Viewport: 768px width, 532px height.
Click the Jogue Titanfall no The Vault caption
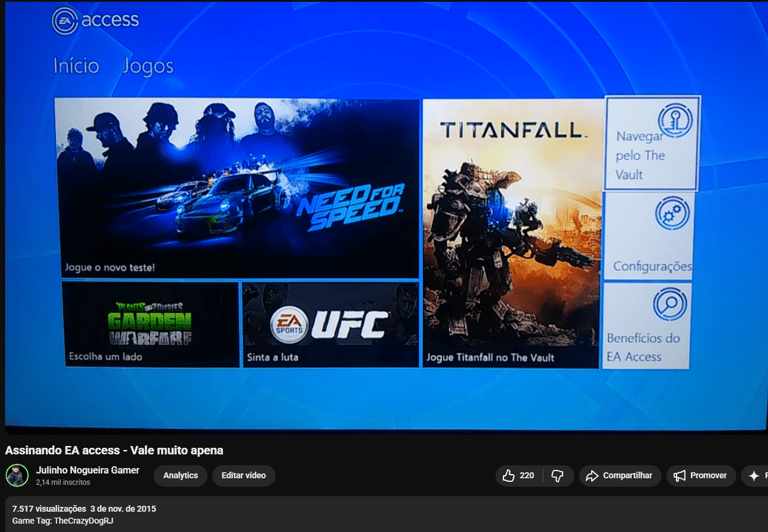(x=490, y=358)
